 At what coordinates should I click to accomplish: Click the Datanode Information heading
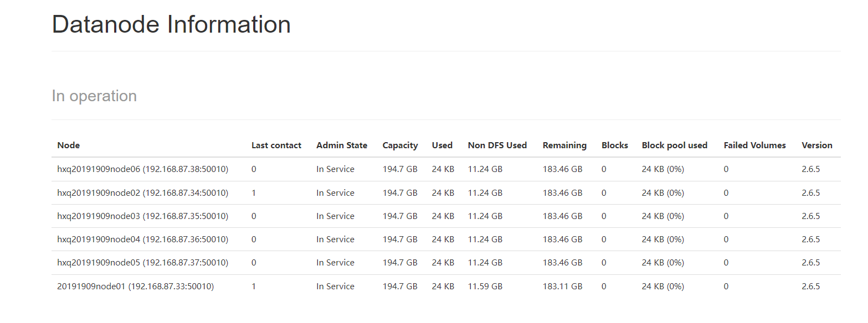[171, 25]
